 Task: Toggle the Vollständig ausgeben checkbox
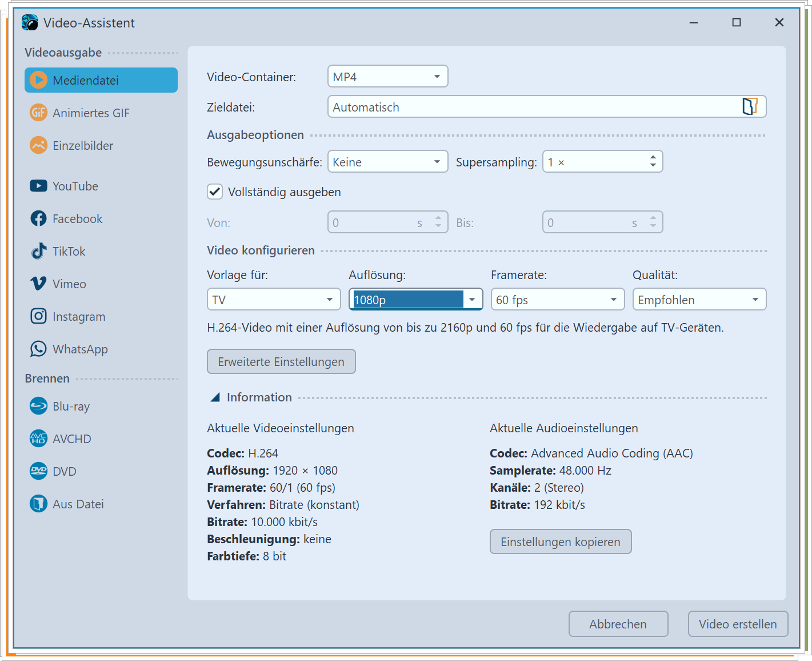(x=215, y=192)
